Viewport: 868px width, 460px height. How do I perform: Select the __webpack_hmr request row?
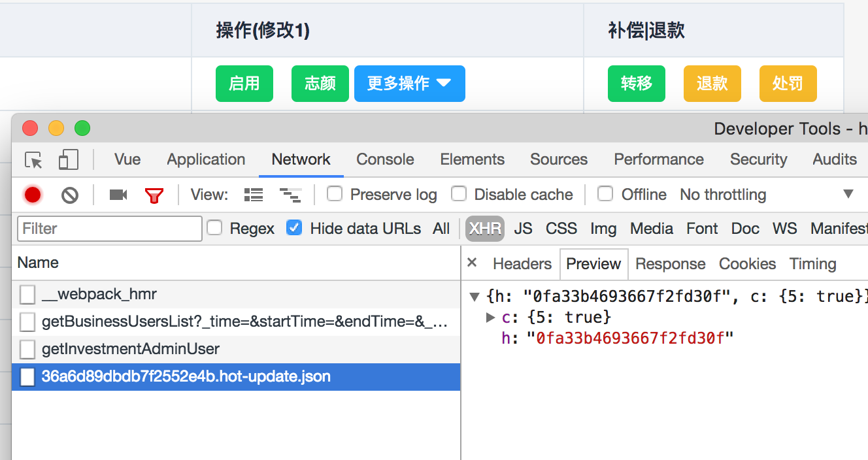click(236, 295)
